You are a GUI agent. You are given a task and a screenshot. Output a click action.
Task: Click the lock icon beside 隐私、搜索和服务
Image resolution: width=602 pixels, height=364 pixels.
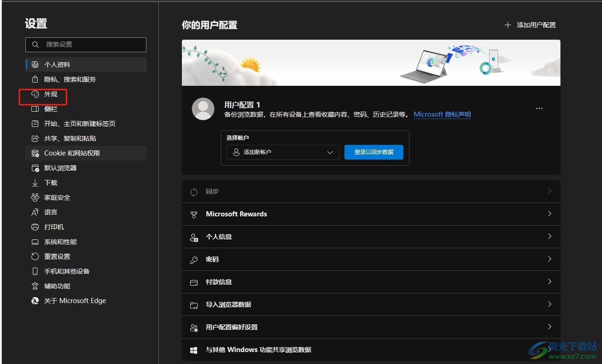point(35,79)
